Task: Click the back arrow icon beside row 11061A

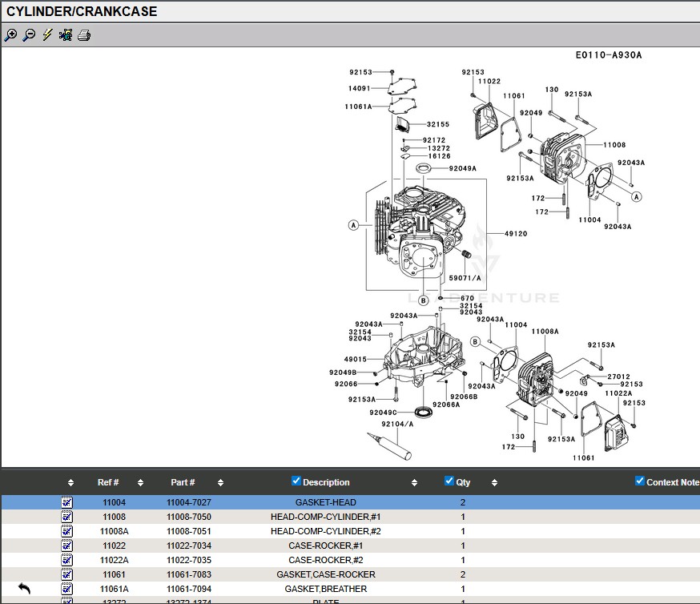Action: pos(24,589)
